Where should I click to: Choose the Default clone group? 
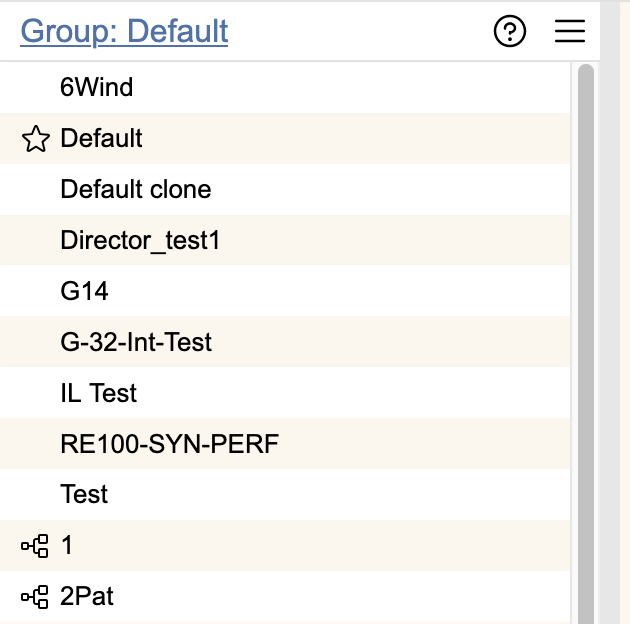[285, 189]
